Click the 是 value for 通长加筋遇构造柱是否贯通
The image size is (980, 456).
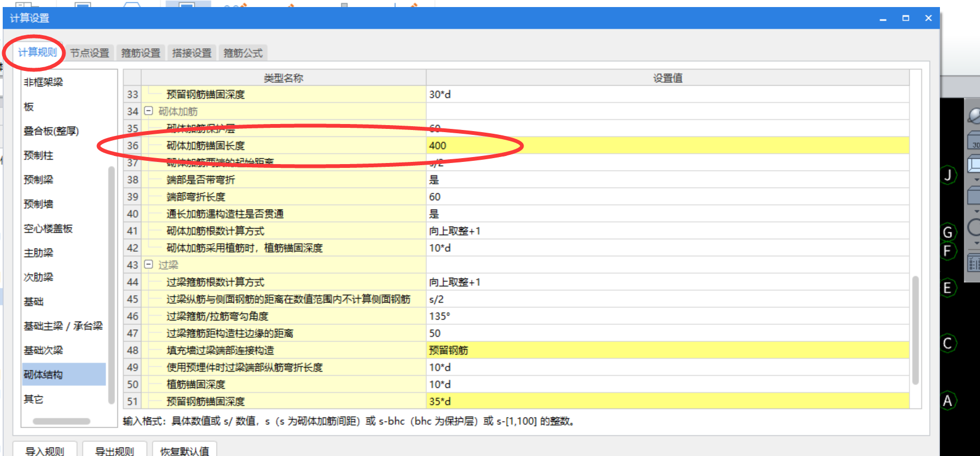(668, 214)
